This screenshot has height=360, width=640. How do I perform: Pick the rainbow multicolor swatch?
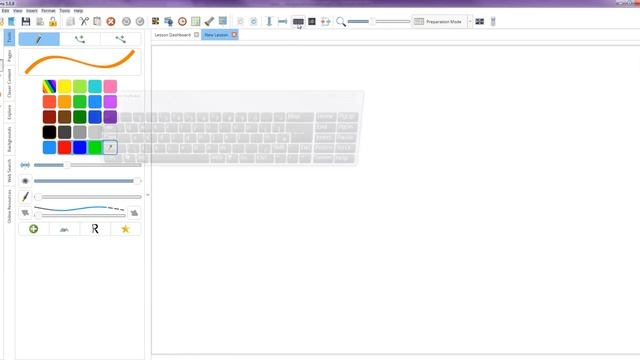(49, 87)
